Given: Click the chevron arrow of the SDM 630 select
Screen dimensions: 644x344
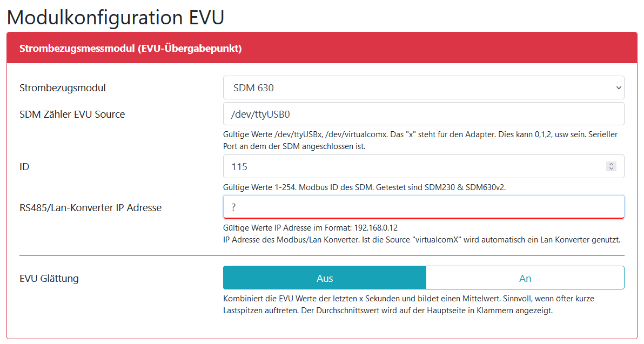Looking at the screenshot, I should (x=618, y=87).
